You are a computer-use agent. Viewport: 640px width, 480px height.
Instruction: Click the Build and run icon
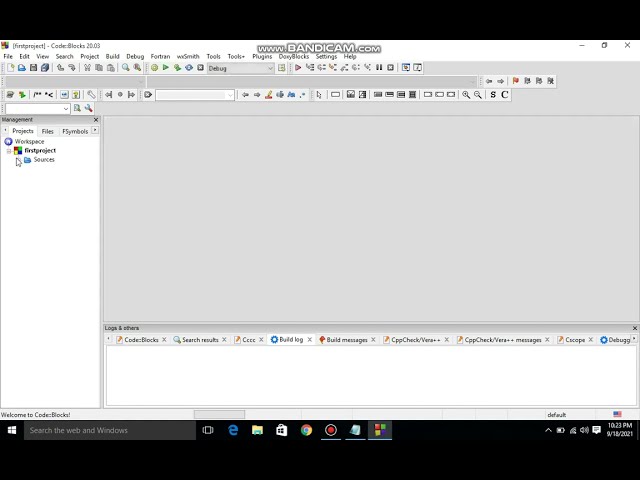177,68
